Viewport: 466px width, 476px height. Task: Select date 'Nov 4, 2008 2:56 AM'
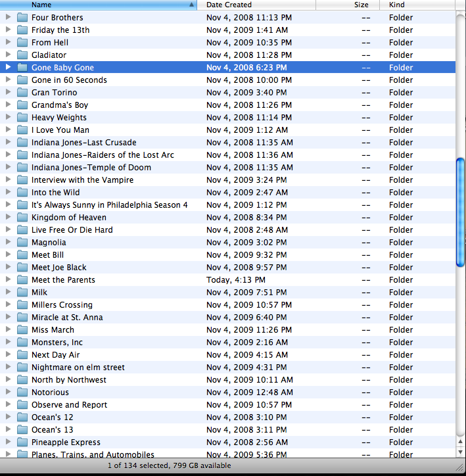click(247, 442)
